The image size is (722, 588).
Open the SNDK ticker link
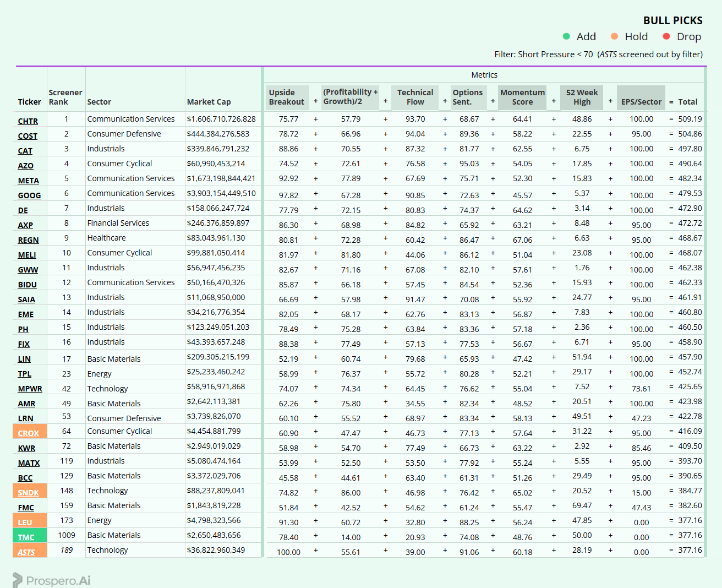[28, 493]
